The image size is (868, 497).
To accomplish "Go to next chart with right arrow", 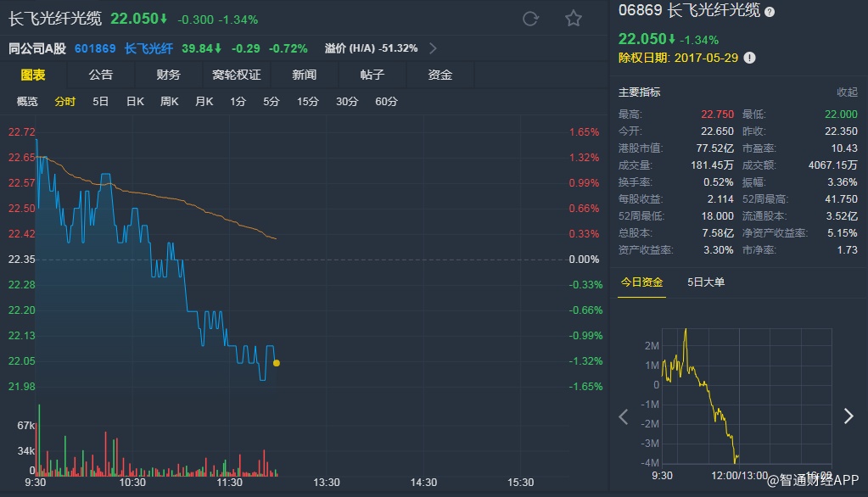I will 848,416.
